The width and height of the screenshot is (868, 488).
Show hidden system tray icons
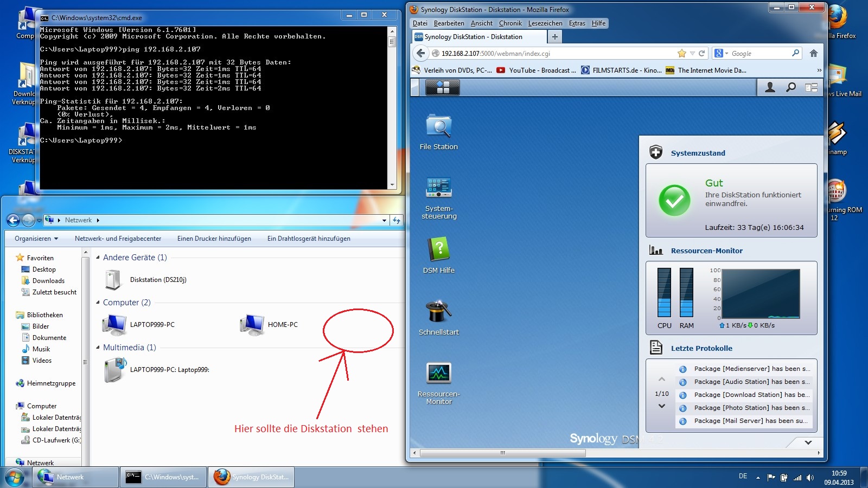tap(758, 478)
